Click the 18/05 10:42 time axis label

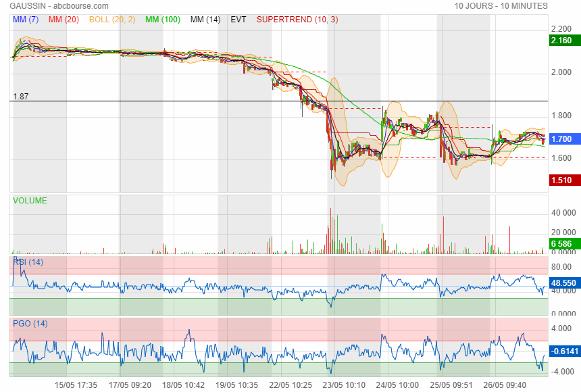click(x=183, y=385)
